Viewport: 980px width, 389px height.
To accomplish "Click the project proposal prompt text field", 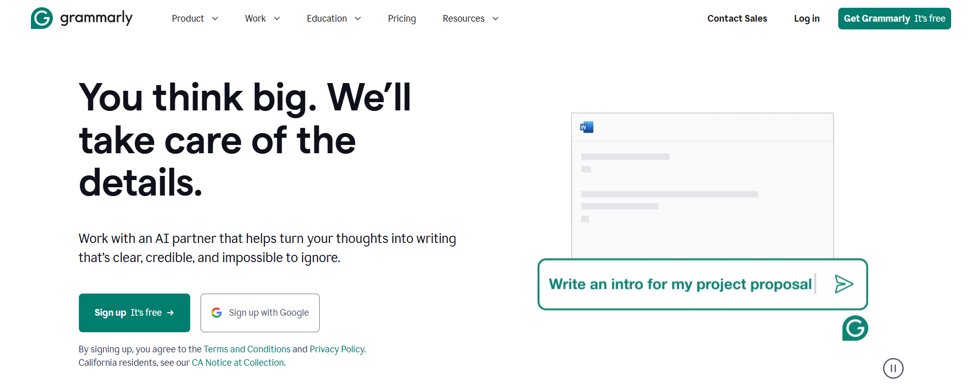I will click(x=680, y=284).
